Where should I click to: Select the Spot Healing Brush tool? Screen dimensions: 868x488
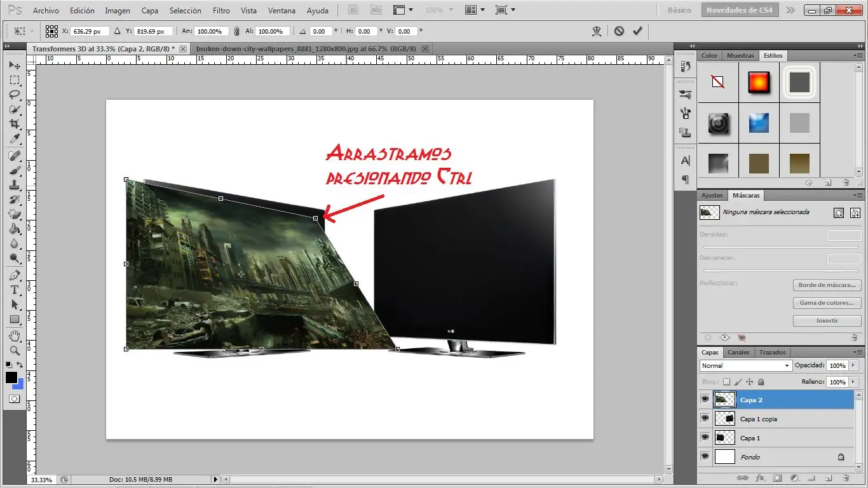(14, 156)
